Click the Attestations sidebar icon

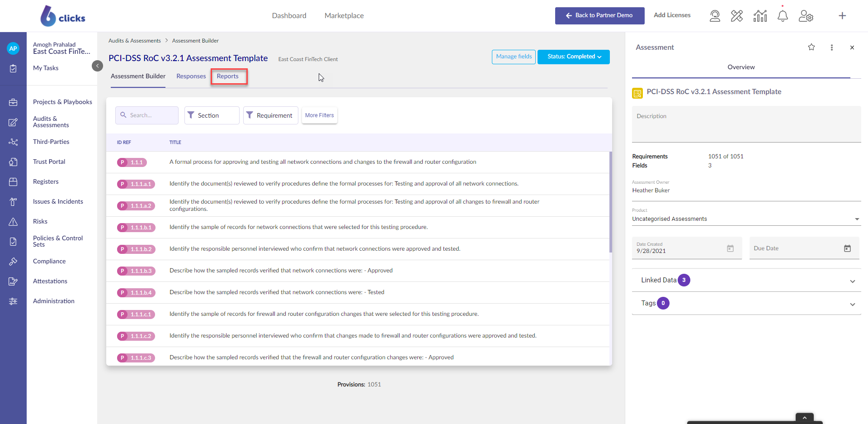point(13,281)
